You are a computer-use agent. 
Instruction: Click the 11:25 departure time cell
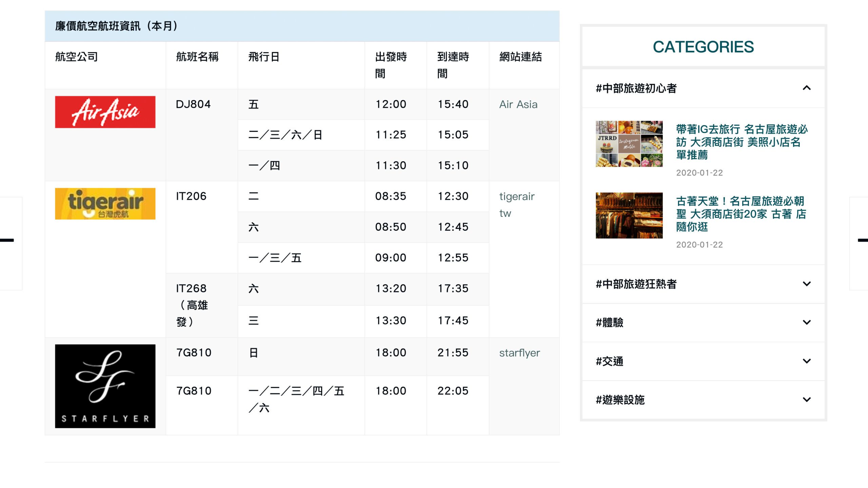pyautogui.click(x=395, y=135)
